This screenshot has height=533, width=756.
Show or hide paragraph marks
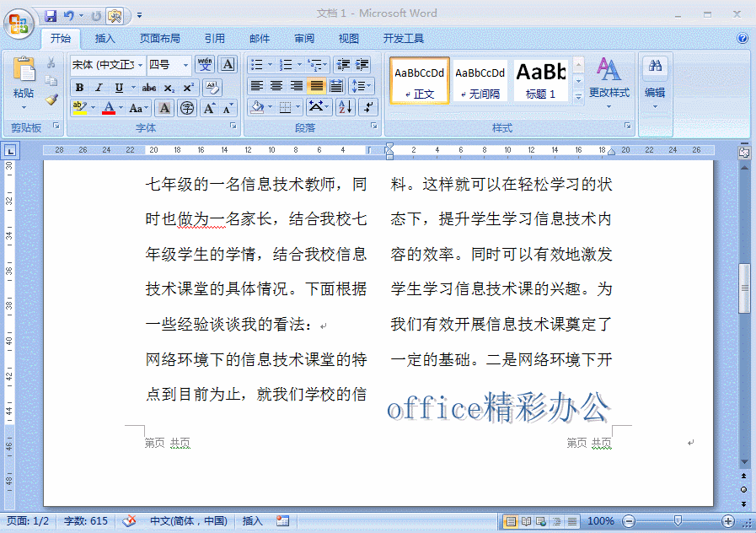click(x=368, y=107)
